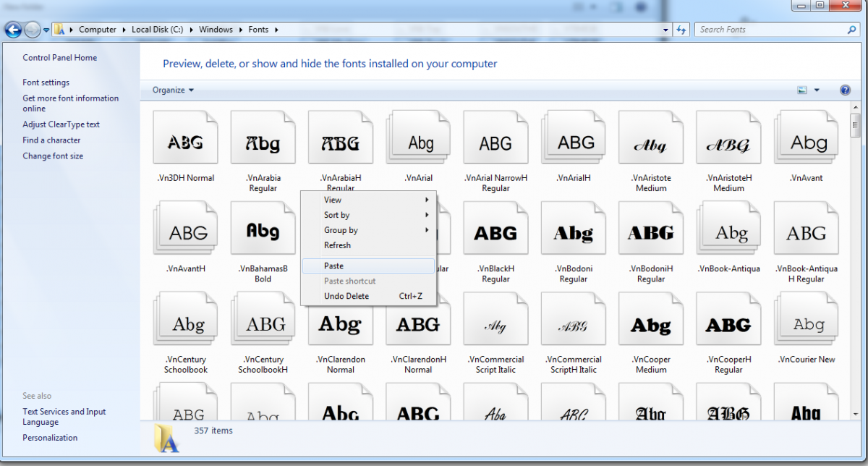Click the Back navigation arrow button

click(13, 30)
